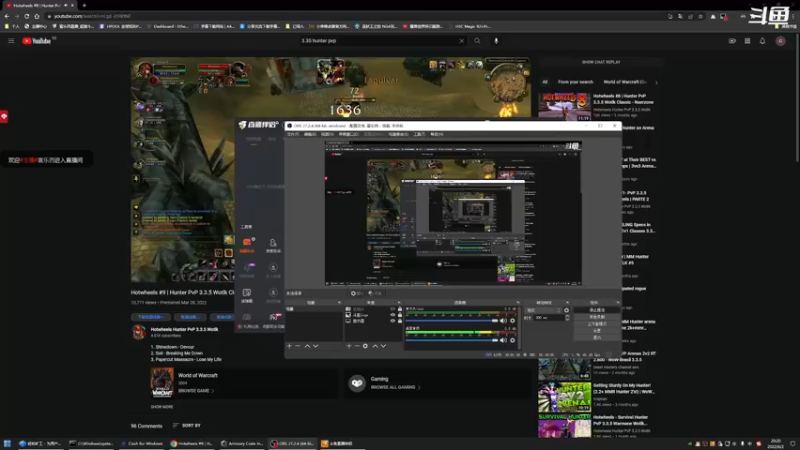800x450 pixels.
Task: Reload the page in Chrome
Action: point(27,16)
